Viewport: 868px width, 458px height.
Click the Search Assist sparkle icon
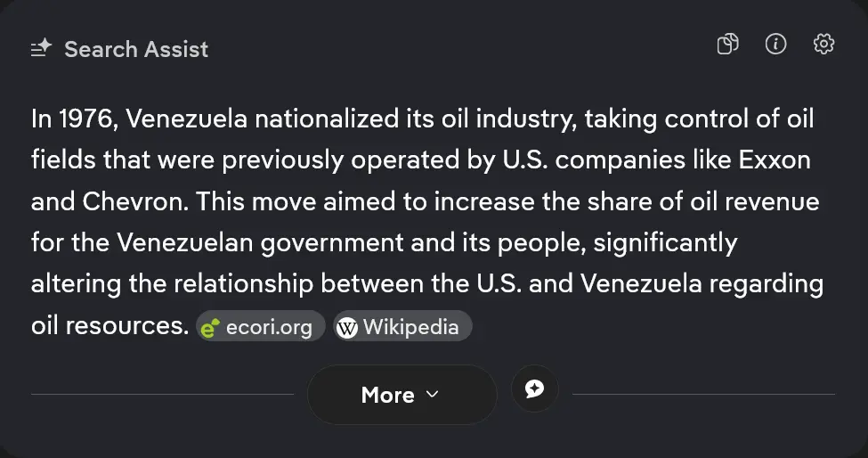41,49
